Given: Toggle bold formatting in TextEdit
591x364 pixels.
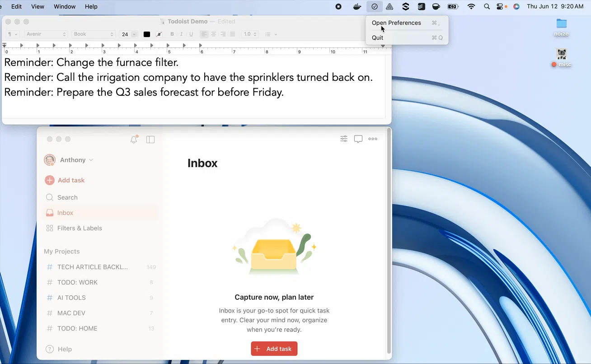Looking at the screenshot, I should pyautogui.click(x=172, y=34).
